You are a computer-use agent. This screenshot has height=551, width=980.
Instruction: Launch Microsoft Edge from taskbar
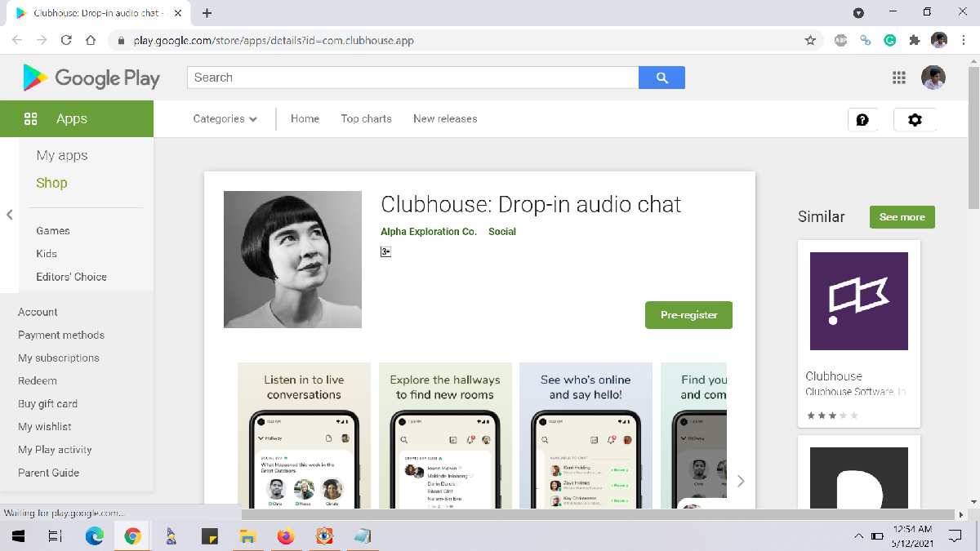(95, 536)
